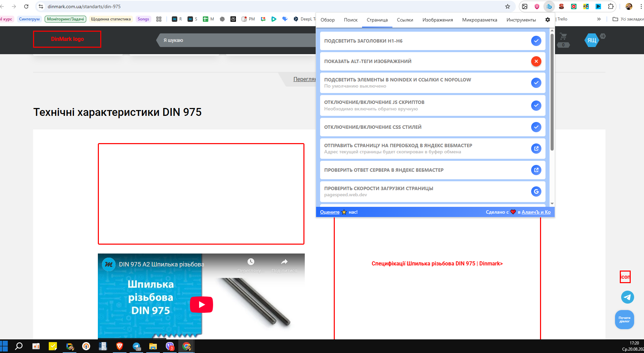The height and width of the screenshot is (353, 644).
Task: Open the Усі закладки bookmarks folder
Action: (628, 19)
